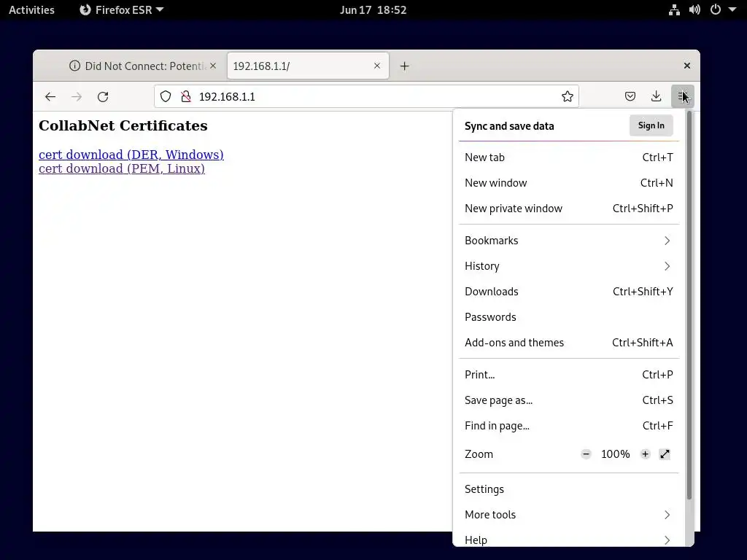
Task: Open Add-ons and themes
Action: [x=569, y=343]
